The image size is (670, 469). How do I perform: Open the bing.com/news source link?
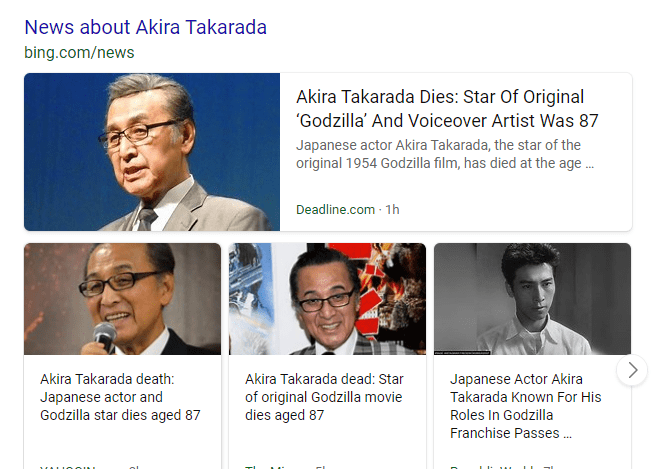[79, 53]
